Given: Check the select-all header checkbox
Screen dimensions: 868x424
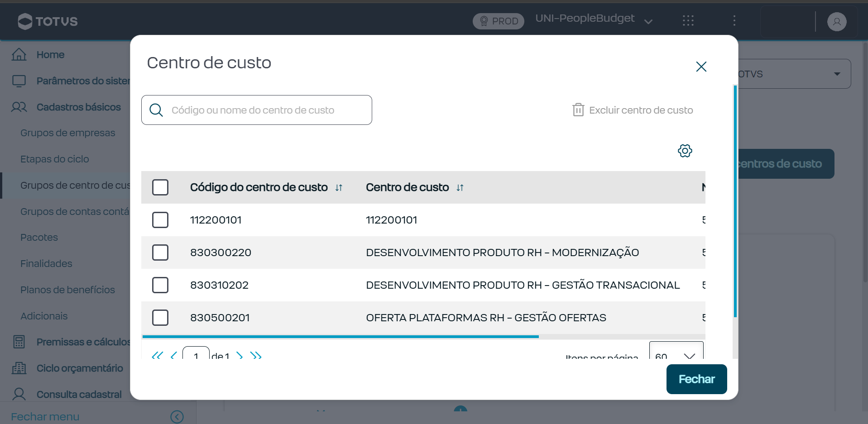Looking at the screenshot, I should (160, 187).
